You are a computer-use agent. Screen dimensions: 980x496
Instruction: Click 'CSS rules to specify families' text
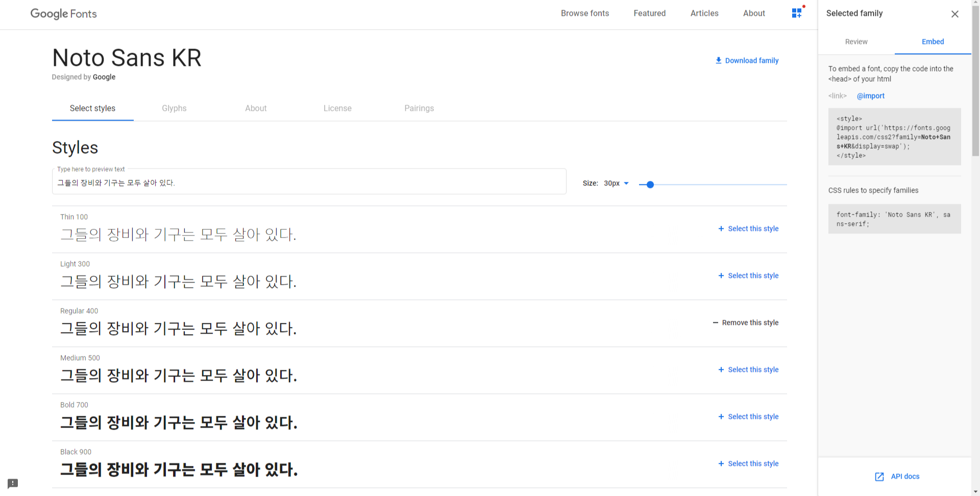pos(873,191)
